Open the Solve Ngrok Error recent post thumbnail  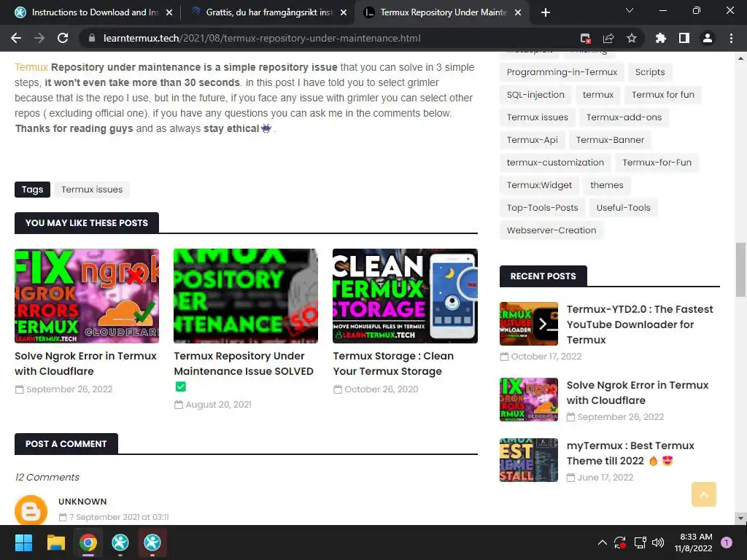pos(529,400)
